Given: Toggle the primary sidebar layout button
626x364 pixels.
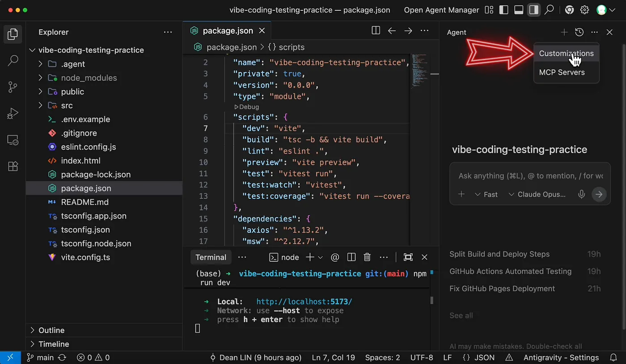Looking at the screenshot, I should [x=504, y=10].
